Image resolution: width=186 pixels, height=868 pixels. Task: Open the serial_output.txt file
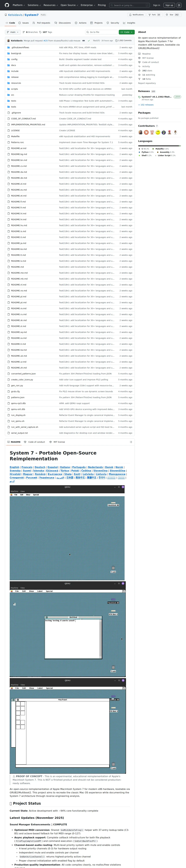pos(20,433)
